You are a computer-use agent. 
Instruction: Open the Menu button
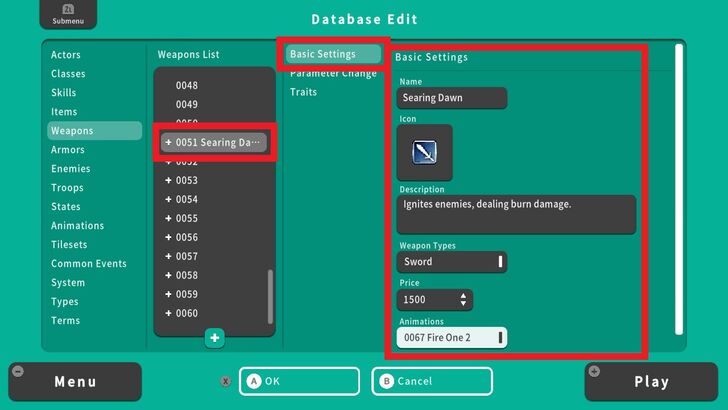[x=75, y=382]
